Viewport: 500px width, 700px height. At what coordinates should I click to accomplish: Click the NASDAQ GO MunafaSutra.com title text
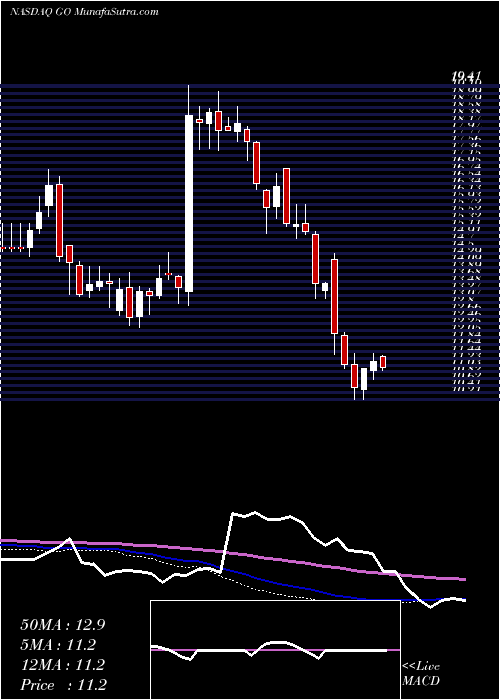(84, 12)
